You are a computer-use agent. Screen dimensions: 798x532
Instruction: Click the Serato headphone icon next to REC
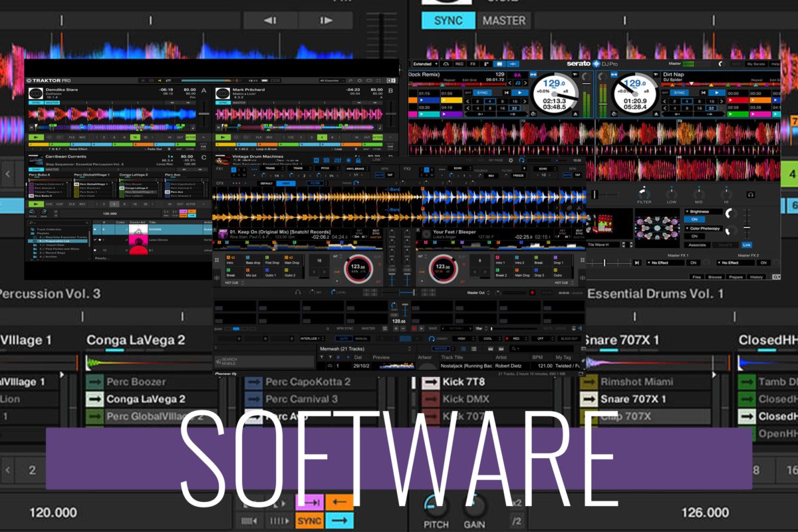coord(446,64)
